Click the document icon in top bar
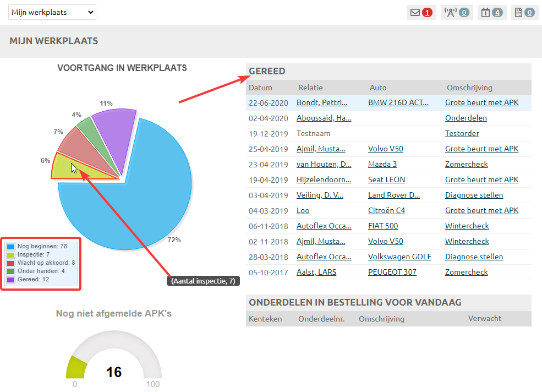Image resolution: width=542 pixels, height=392 pixels. pyautogui.click(x=518, y=13)
